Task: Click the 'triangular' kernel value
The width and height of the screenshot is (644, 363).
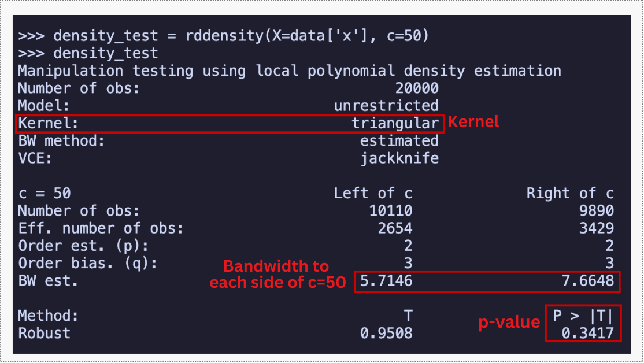Action: pos(395,123)
